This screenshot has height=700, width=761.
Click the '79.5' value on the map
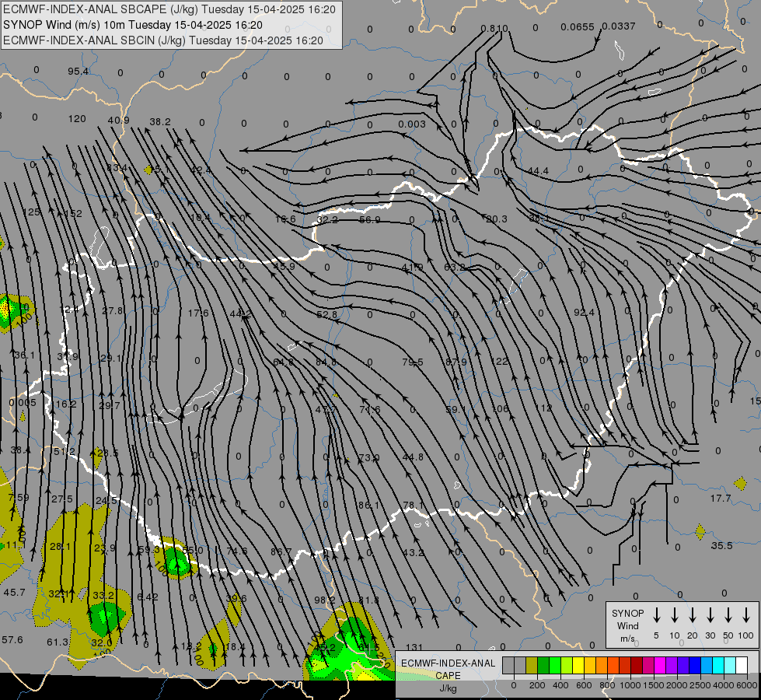click(413, 362)
